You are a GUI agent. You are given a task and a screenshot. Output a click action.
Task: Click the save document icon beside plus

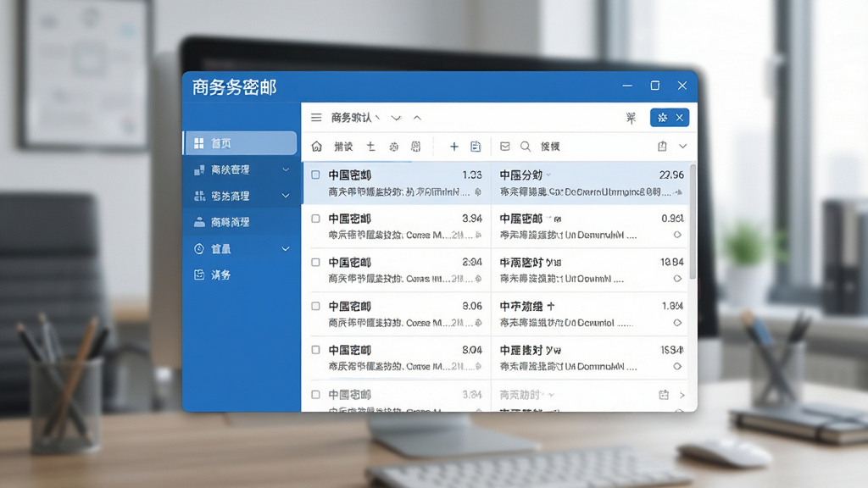tap(476, 146)
